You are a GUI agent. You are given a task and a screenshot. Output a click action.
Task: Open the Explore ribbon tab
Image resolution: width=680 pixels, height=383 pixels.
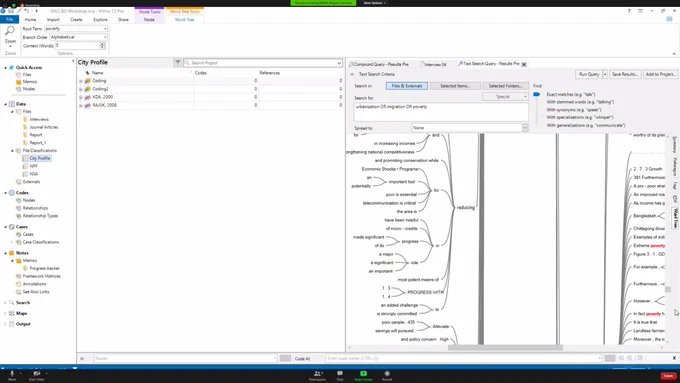[x=100, y=20]
